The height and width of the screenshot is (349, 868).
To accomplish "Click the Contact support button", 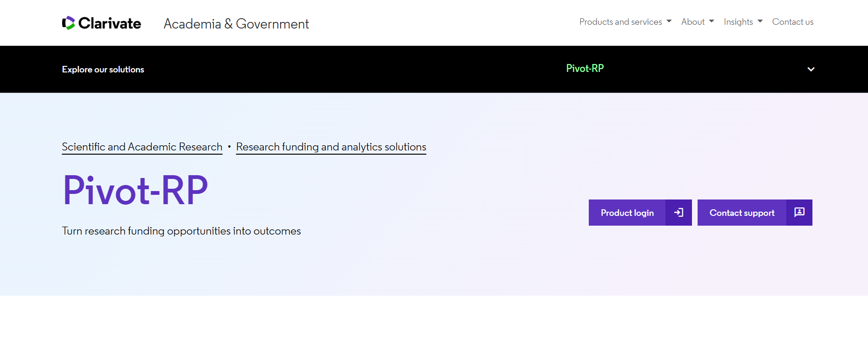I will (x=755, y=213).
